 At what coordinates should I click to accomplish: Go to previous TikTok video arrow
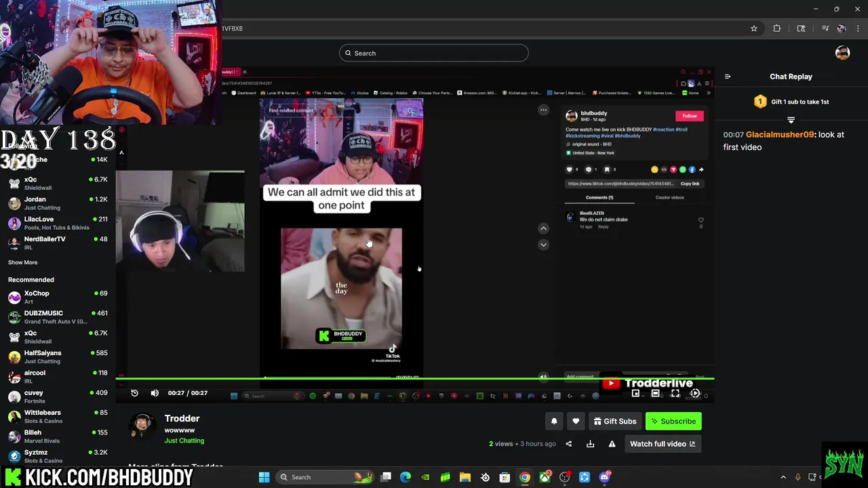click(543, 228)
